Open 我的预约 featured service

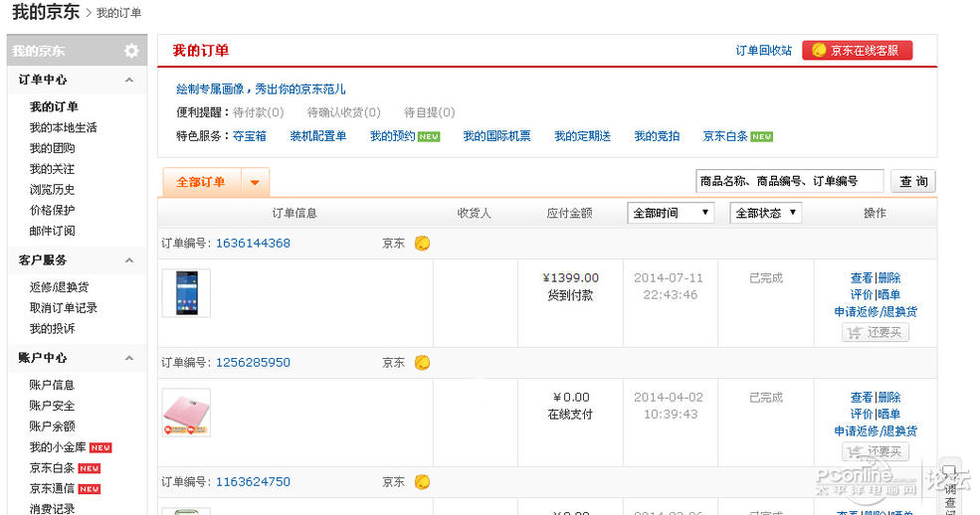point(393,136)
